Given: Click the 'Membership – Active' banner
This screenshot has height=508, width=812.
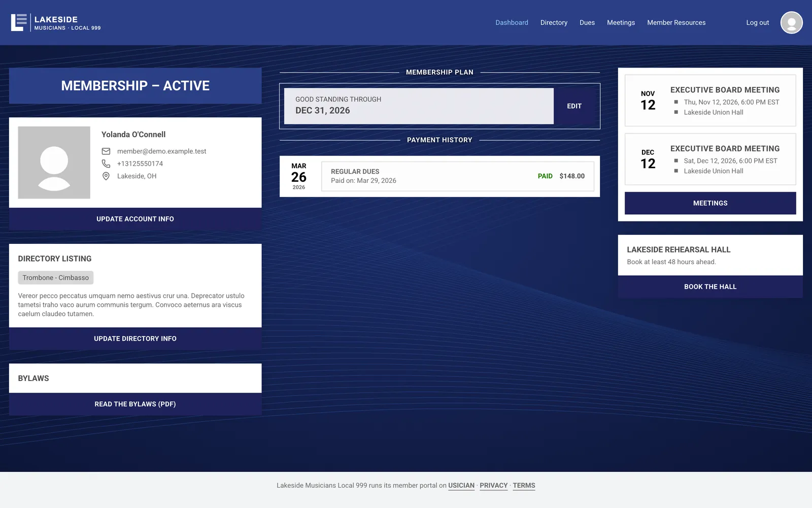Looking at the screenshot, I should 136,86.
